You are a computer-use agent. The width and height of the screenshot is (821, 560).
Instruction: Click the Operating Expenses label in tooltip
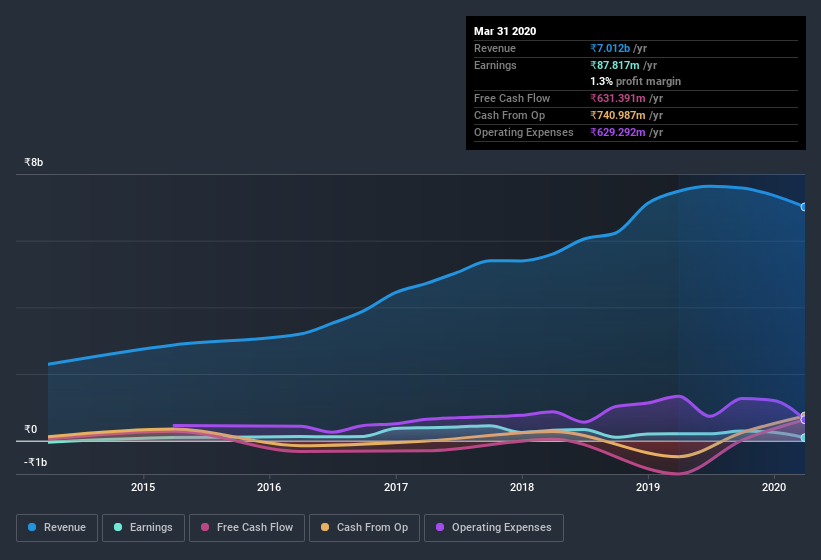pos(524,132)
